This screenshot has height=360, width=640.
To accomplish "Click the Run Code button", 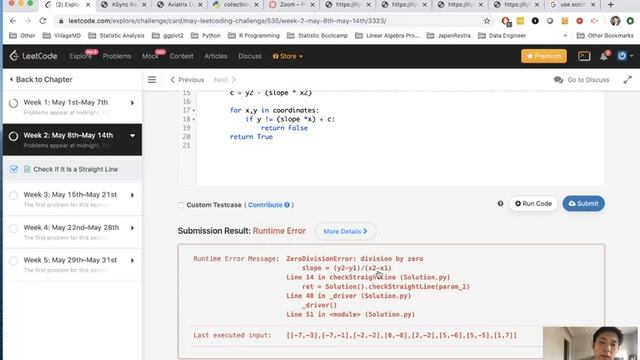I will pos(533,204).
